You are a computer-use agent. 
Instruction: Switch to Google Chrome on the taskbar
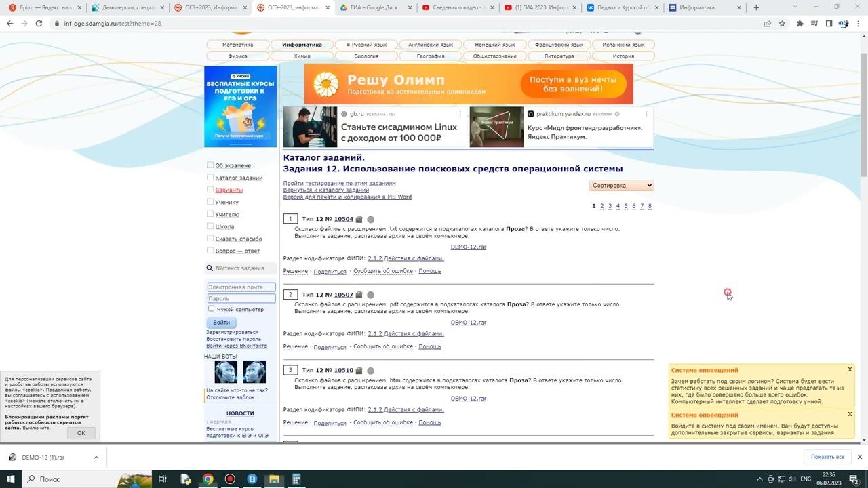[208, 479]
